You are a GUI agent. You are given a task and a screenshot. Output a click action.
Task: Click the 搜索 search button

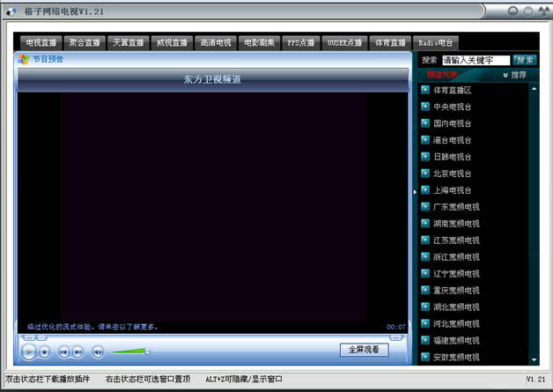(525, 60)
